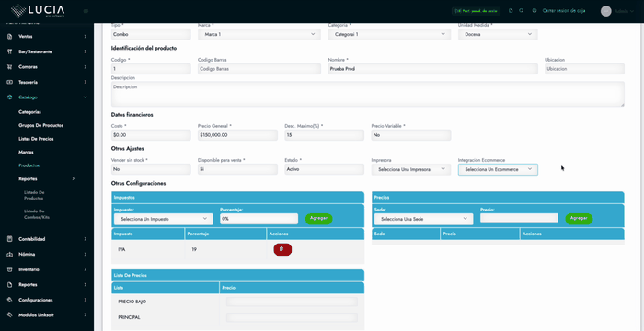Open the Selecciona Una Sede dropdown

[423, 219]
